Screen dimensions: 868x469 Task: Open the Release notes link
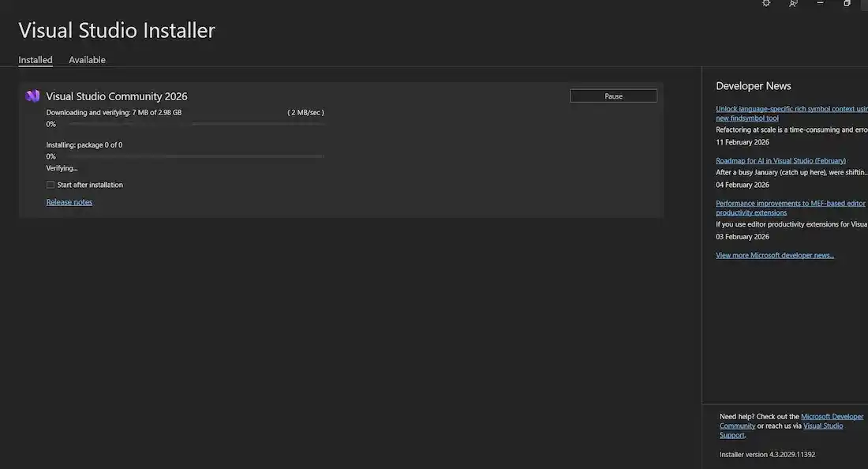[69, 202]
